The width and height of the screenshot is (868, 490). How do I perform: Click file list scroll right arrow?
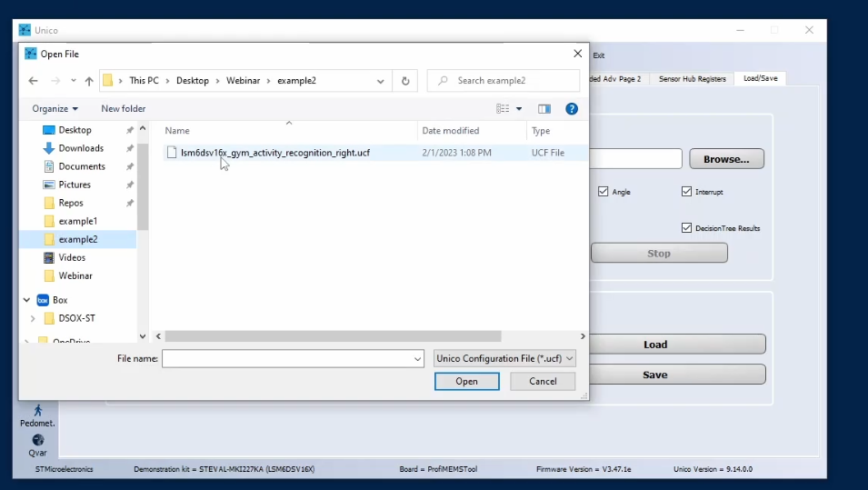(x=583, y=336)
